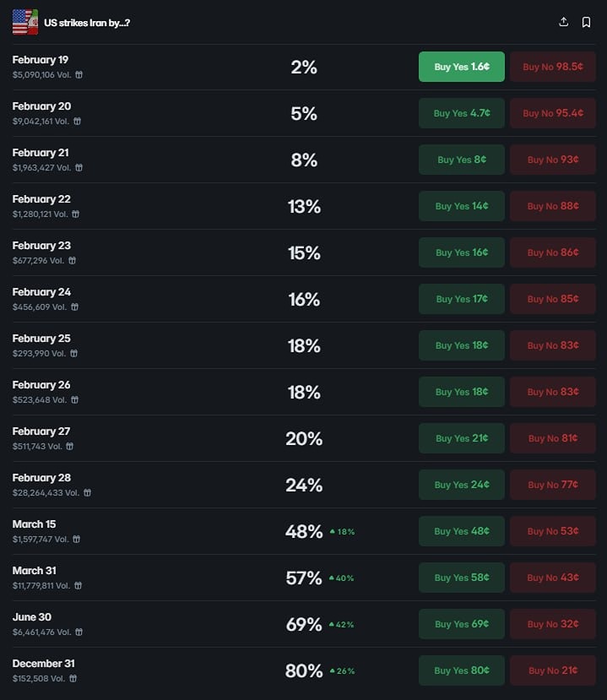Click the 80% probability for December 31
The image size is (607, 700).
click(304, 670)
